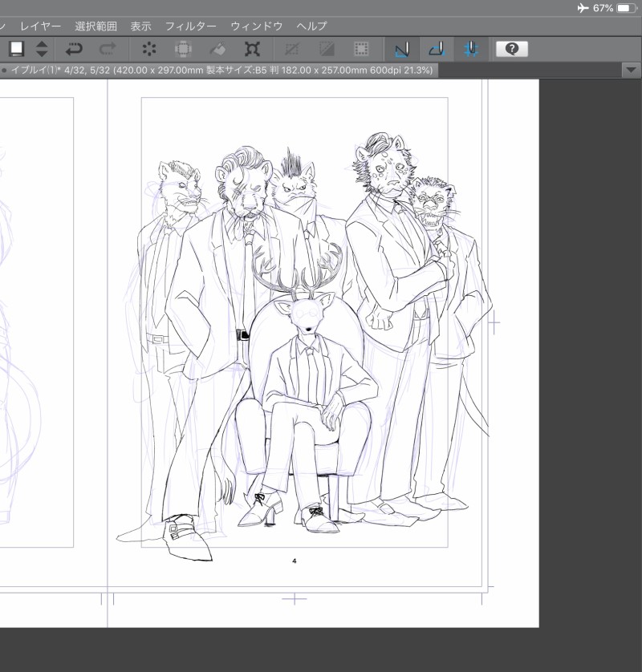Open the レイヤー menu
The height and width of the screenshot is (672, 642).
[x=40, y=26]
